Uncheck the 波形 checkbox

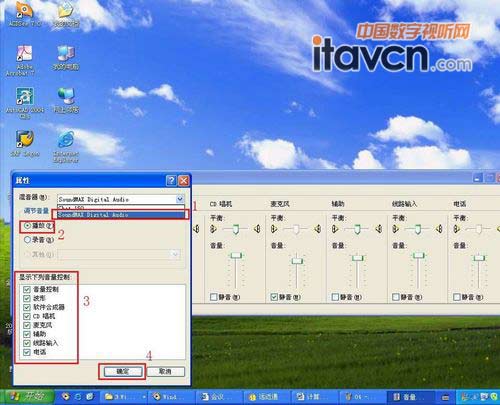[x=27, y=298]
